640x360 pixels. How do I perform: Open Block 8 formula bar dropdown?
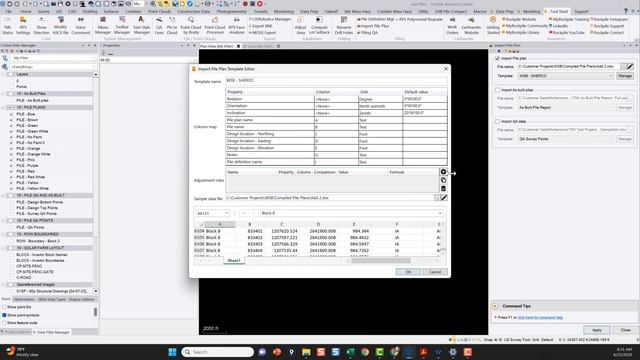click(x=440, y=213)
